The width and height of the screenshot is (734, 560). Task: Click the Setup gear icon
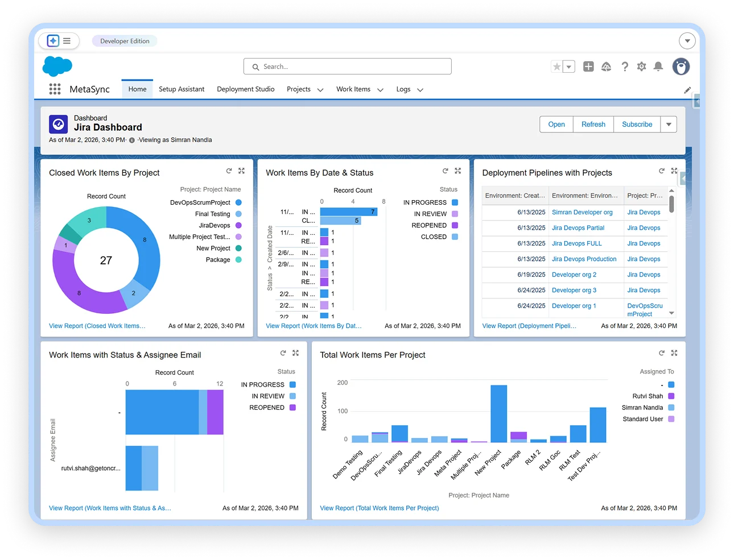[x=641, y=67]
